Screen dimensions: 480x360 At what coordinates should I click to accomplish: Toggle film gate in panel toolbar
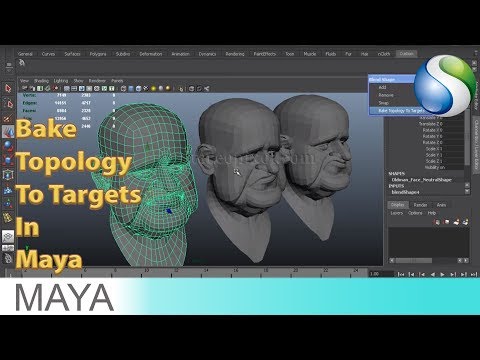[74, 88]
